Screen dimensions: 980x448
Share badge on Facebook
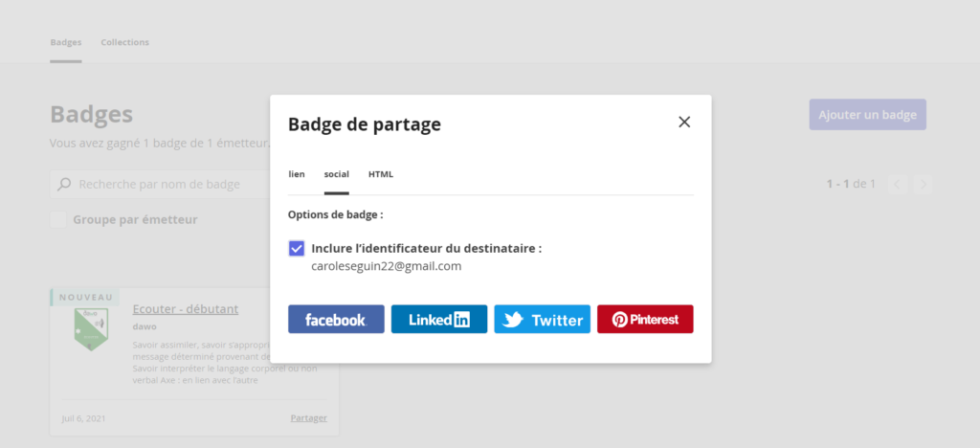click(x=336, y=320)
